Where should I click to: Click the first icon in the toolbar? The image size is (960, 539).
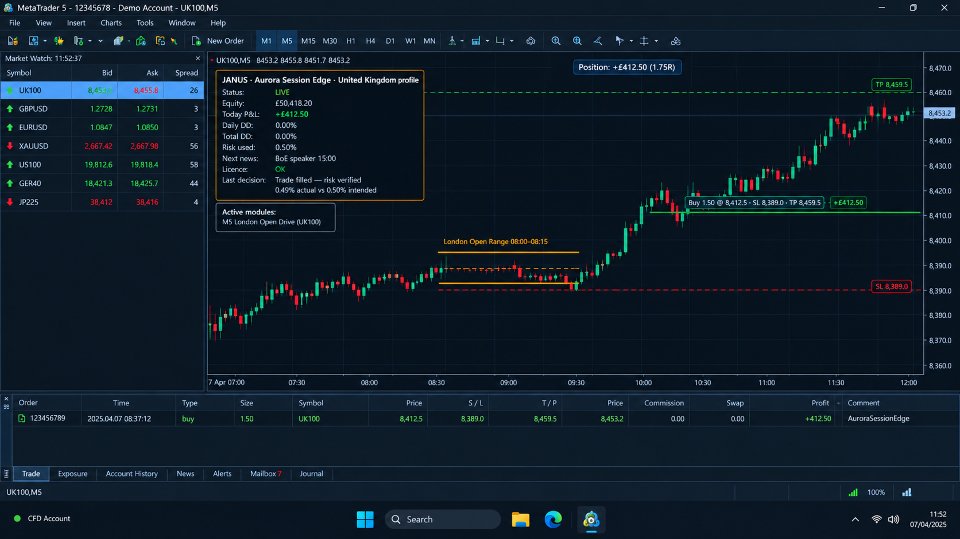12,41
